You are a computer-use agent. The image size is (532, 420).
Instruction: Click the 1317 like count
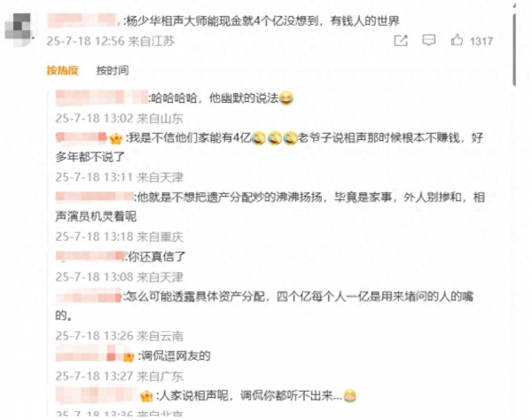[x=481, y=41]
